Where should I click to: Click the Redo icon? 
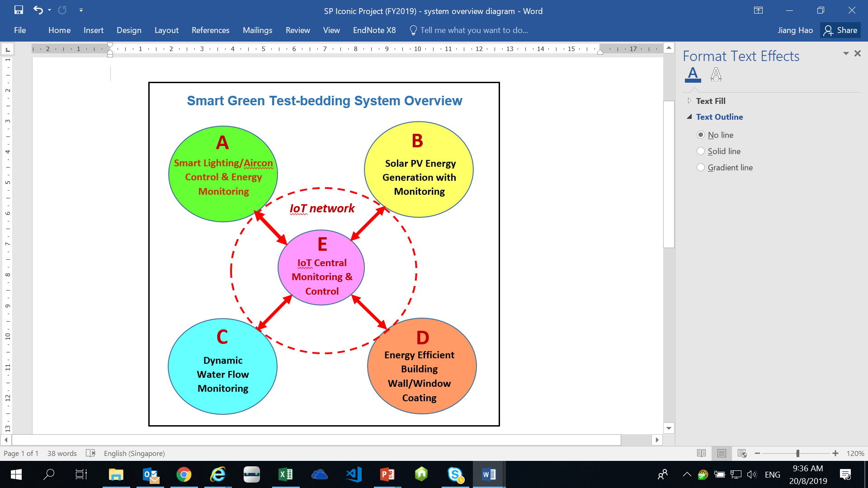[x=62, y=10]
